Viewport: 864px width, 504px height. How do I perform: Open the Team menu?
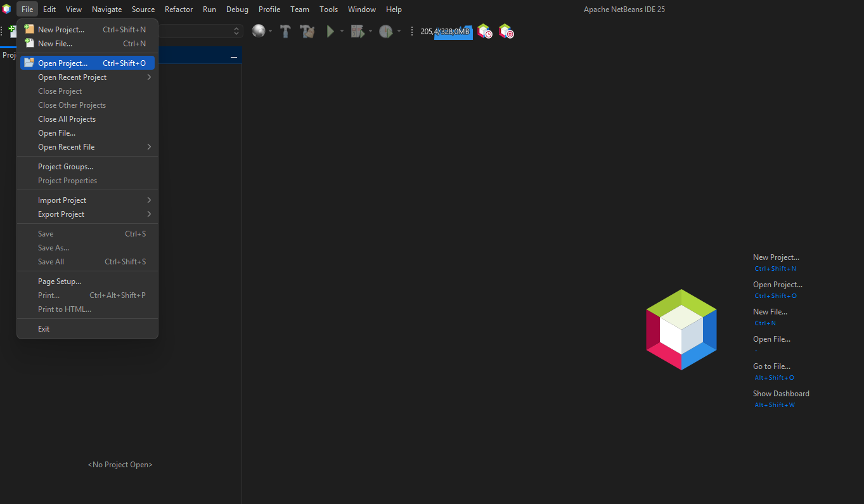coord(300,10)
